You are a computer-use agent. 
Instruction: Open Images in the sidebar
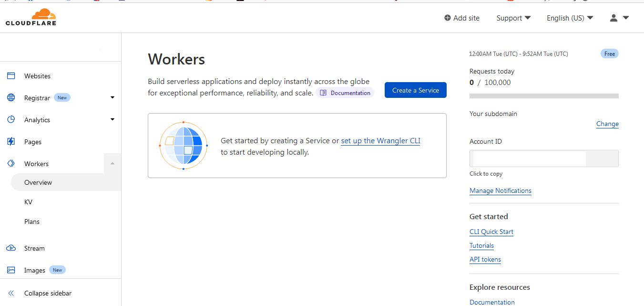click(x=35, y=270)
